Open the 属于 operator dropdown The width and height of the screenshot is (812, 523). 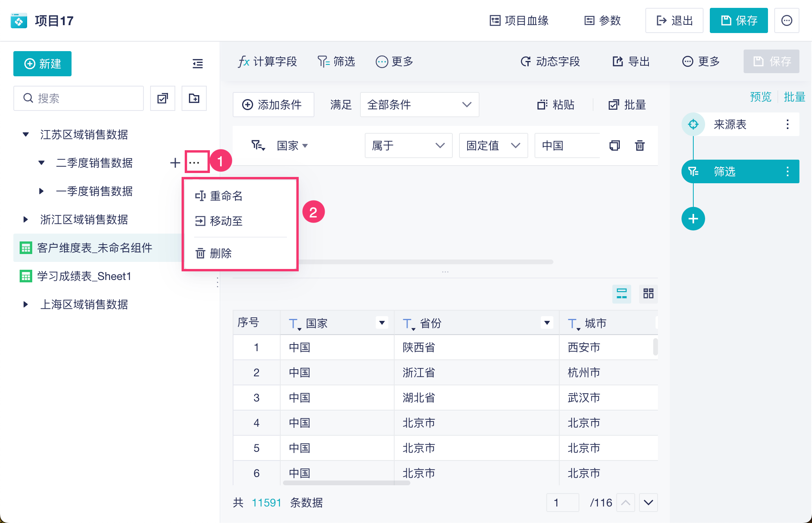(x=408, y=145)
